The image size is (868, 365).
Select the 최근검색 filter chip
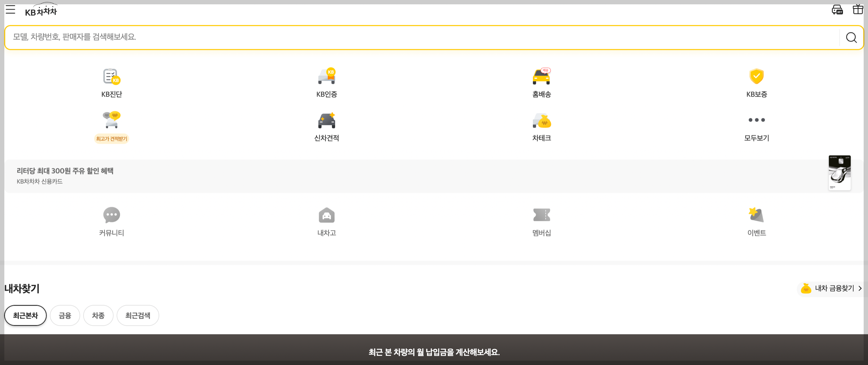(137, 315)
